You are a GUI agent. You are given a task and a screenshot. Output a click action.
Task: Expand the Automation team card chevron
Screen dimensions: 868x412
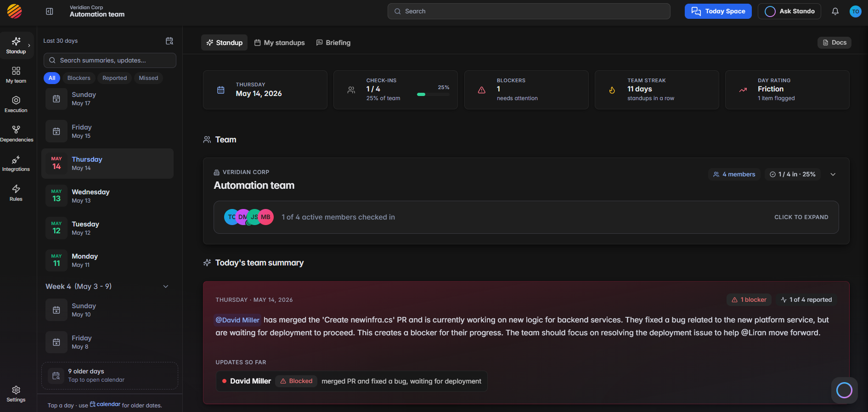tap(833, 175)
